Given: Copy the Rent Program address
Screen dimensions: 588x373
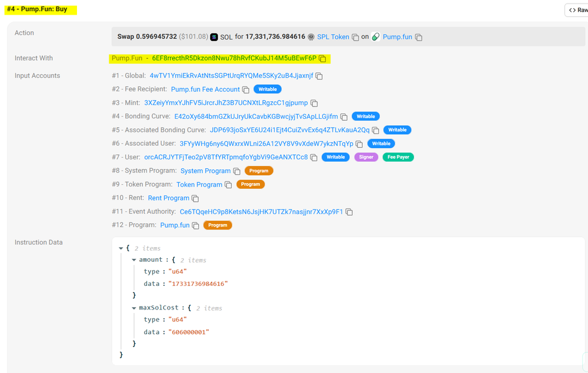Looking at the screenshot, I should coord(195,198).
